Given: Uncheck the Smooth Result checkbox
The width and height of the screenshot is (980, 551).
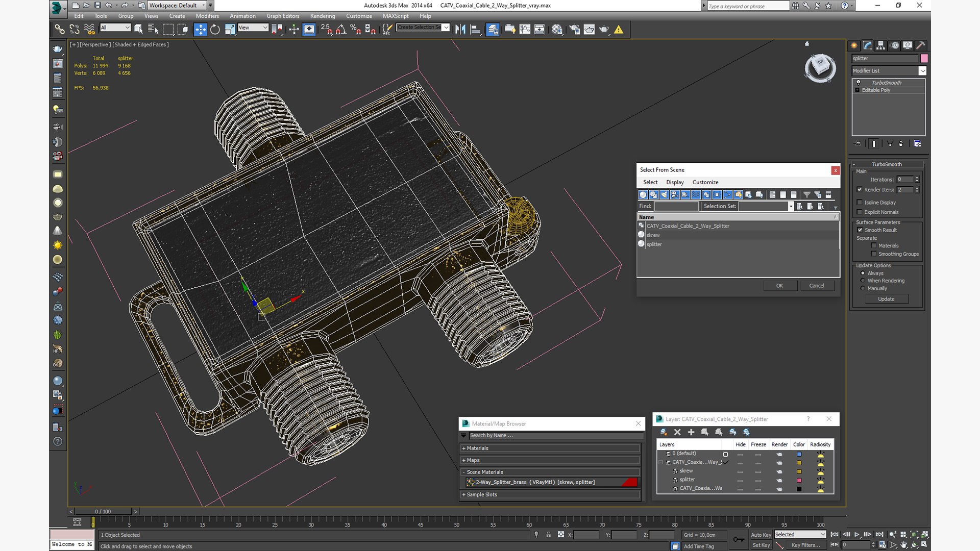Looking at the screenshot, I should (860, 230).
